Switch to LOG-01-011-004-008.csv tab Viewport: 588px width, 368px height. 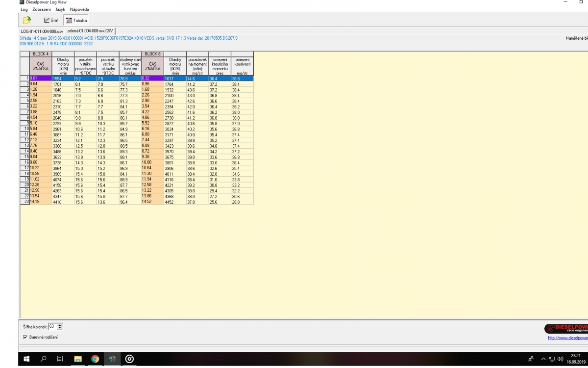point(42,31)
